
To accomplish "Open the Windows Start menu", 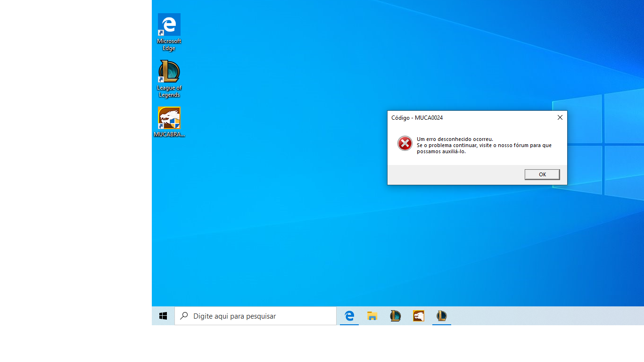I will click(163, 316).
